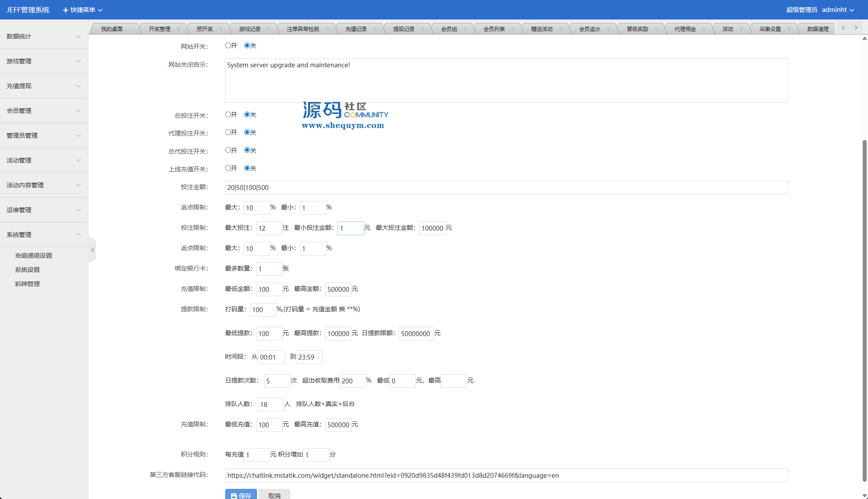The width and height of the screenshot is (868, 499).
Task: Open the 游戏记录 tab
Action: (250, 29)
